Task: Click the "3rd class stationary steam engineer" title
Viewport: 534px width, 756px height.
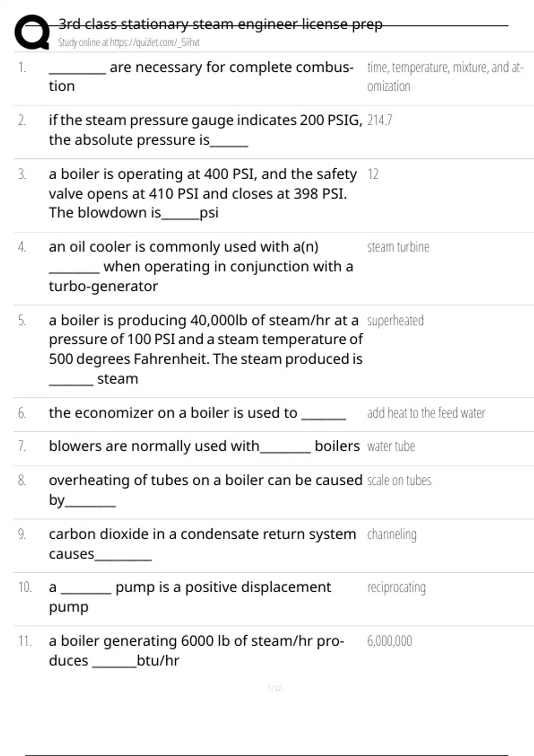Action: click(220, 24)
